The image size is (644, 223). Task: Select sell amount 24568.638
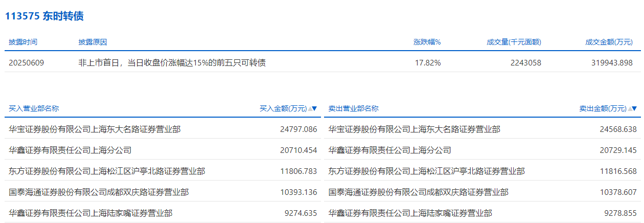(618, 129)
